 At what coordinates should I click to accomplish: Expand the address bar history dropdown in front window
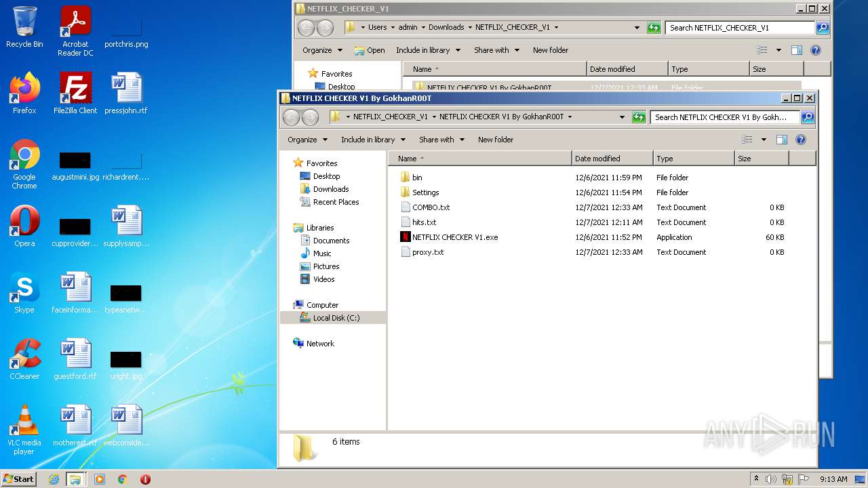click(622, 117)
